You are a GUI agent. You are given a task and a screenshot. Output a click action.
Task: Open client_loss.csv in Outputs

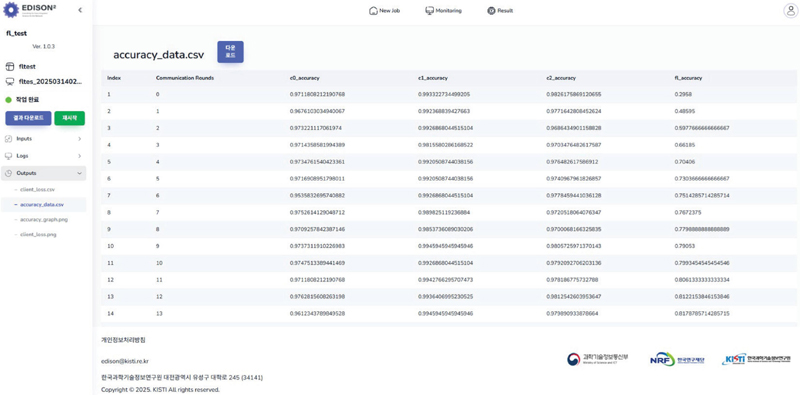[x=37, y=189]
